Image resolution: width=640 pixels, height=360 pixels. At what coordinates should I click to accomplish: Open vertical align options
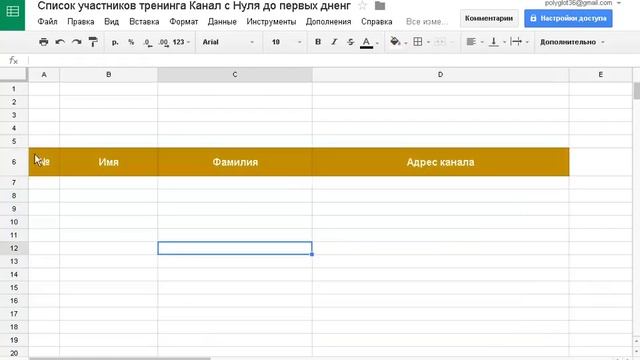494,42
